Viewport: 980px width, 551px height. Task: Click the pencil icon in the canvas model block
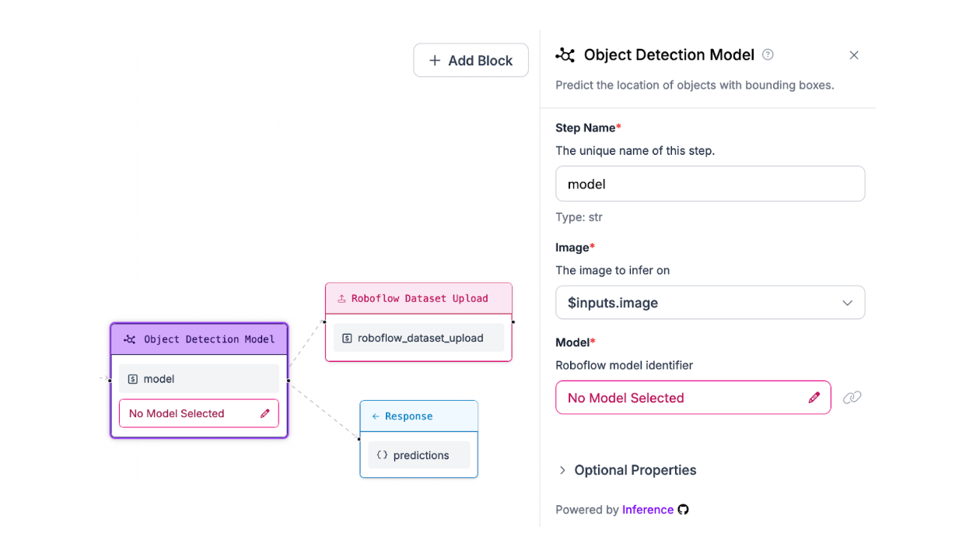click(x=264, y=413)
